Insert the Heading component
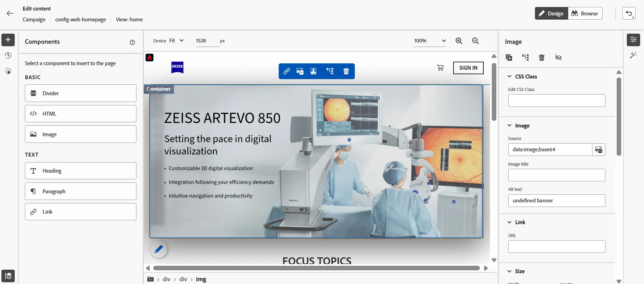Image resolution: width=644 pixels, height=284 pixels. [81, 171]
